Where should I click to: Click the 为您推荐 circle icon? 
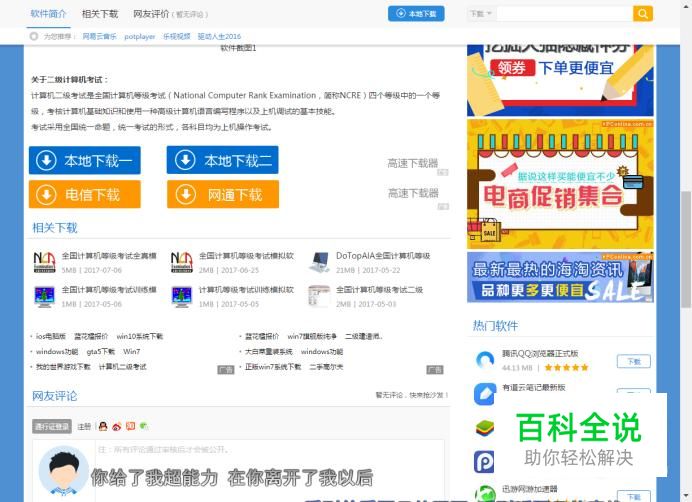click(x=34, y=36)
